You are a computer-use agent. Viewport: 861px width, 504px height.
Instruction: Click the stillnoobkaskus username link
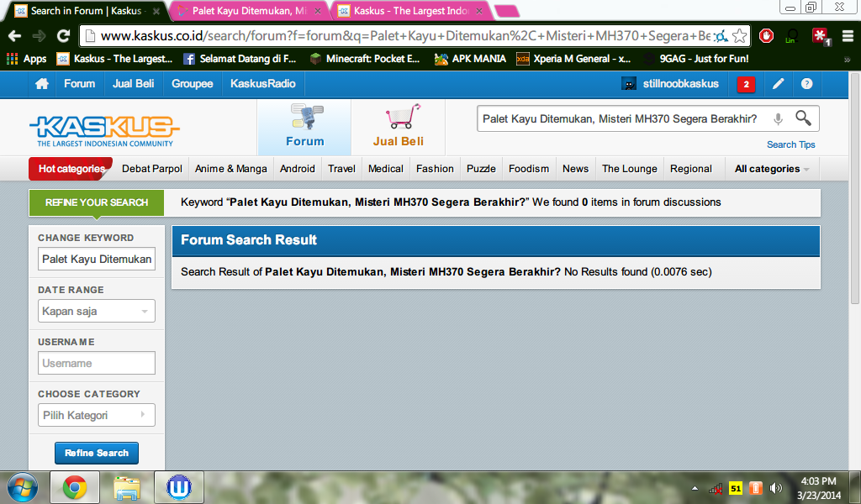coord(681,84)
